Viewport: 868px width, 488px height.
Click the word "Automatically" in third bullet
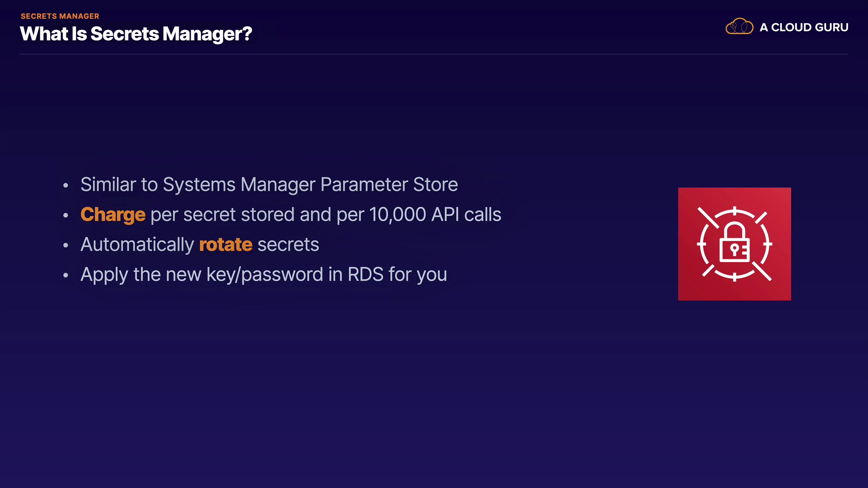click(137, 245)
